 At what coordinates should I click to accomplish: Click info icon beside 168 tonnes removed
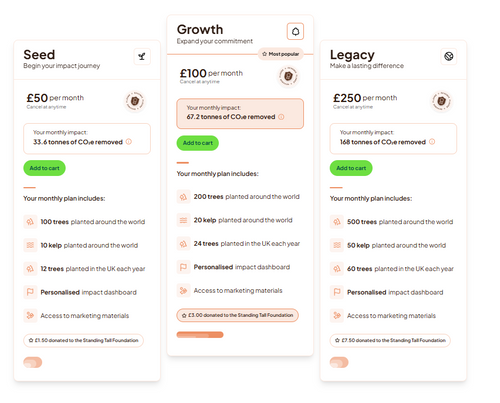point(432,142)
